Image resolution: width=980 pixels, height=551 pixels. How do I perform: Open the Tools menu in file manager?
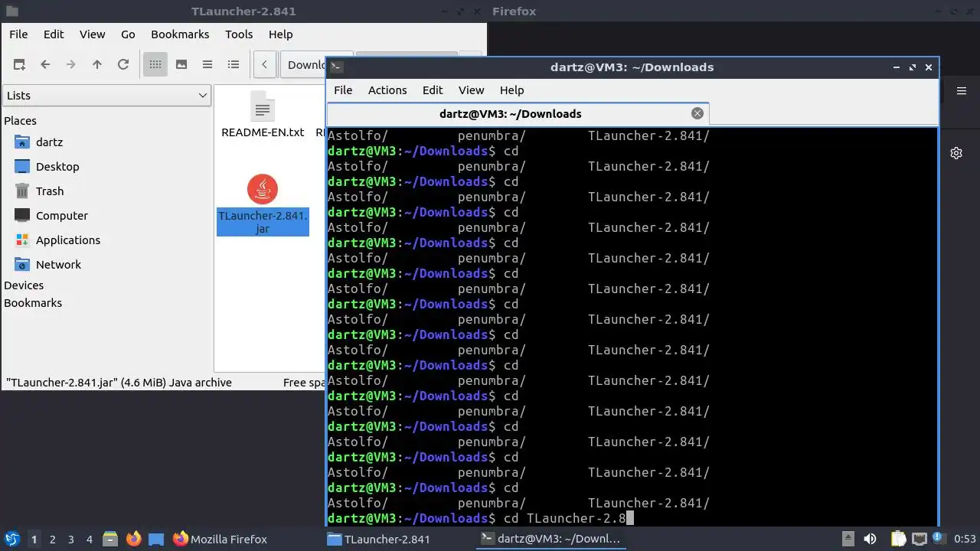point(239,34)
